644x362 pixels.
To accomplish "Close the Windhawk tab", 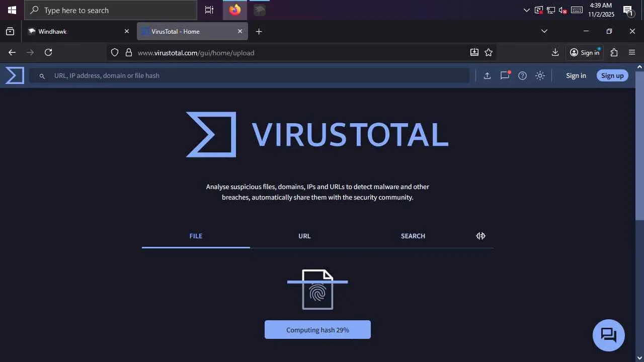I will point(127,31).
